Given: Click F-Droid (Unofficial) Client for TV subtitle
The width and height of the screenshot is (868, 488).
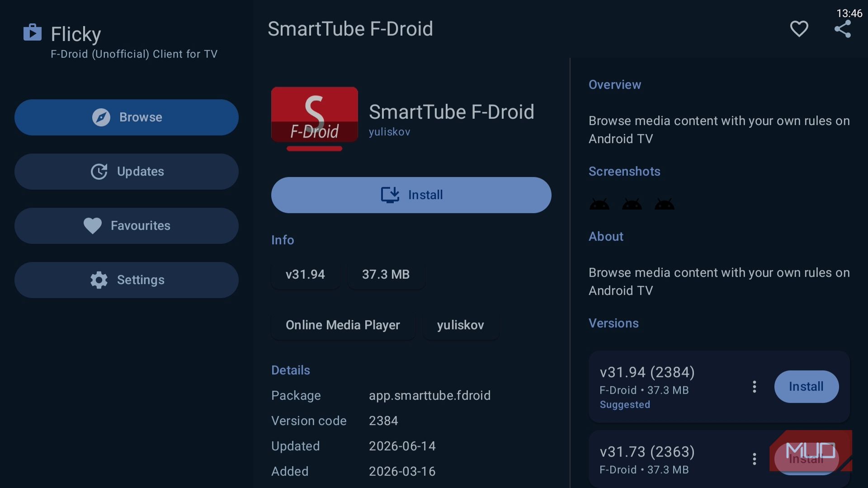Looking at the screenshot, I should click(x=134, y=54).
